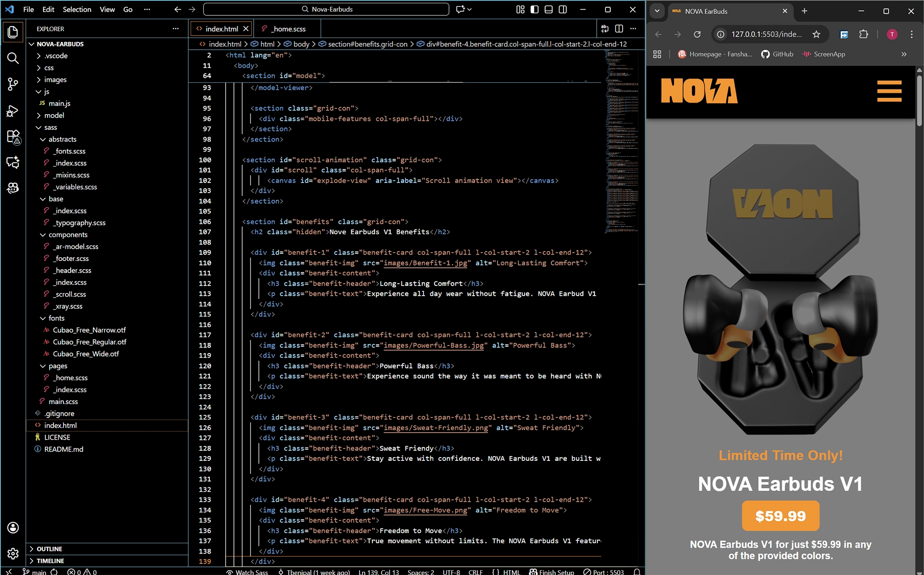Select the Run and Debug icon

[13, 111]
